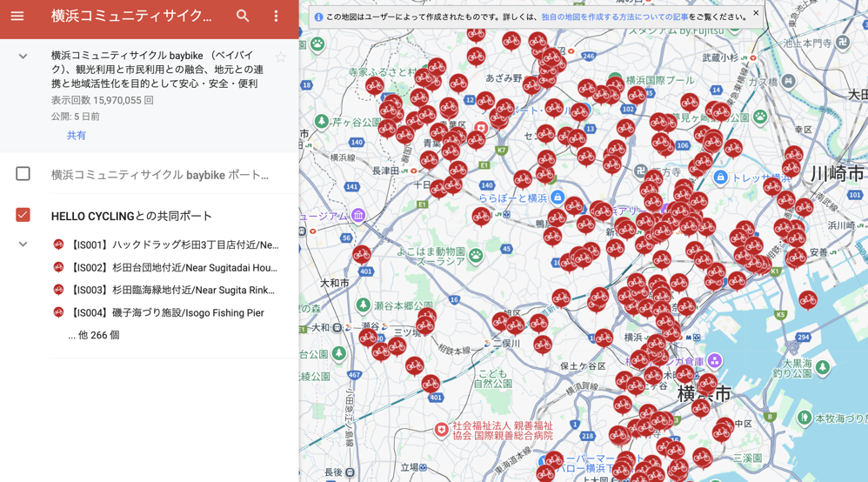Click the 二俣川 station label
This screenshot has height=482, width=868.
click(506, 344)
